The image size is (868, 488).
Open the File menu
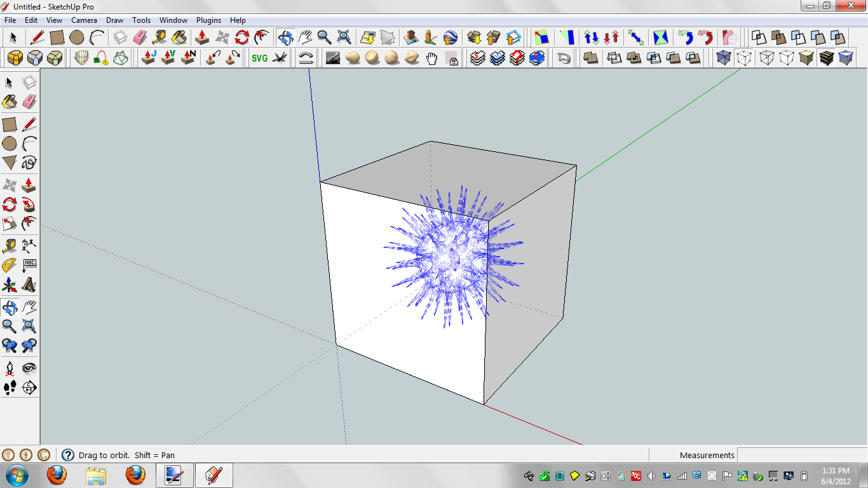click(10, 20)
